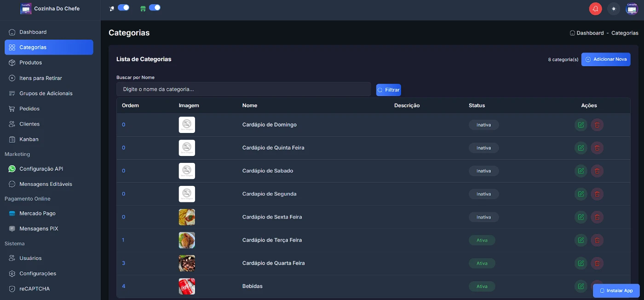
Task: Click the Filtrar button
Action: [388, 90]
